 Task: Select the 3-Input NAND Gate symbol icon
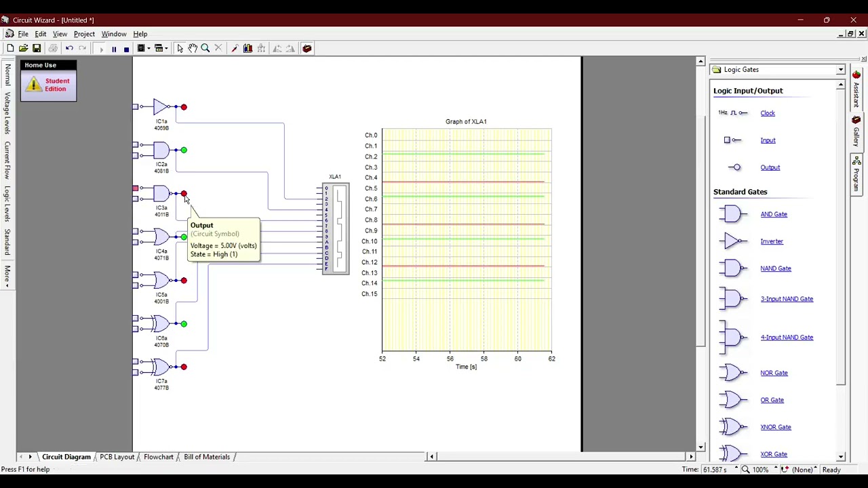[x=733, y=299]
